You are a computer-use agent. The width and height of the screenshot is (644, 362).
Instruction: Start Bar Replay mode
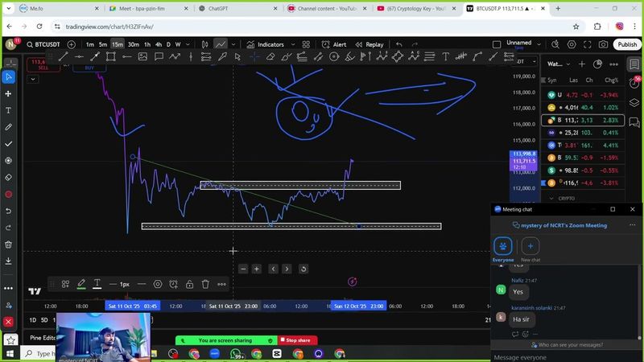(370, 44)
